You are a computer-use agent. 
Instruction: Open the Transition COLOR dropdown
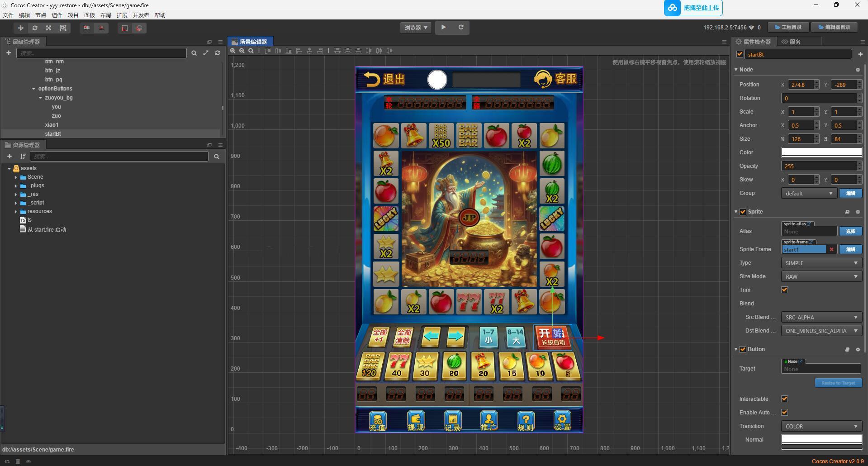click(x=821, y=426)
